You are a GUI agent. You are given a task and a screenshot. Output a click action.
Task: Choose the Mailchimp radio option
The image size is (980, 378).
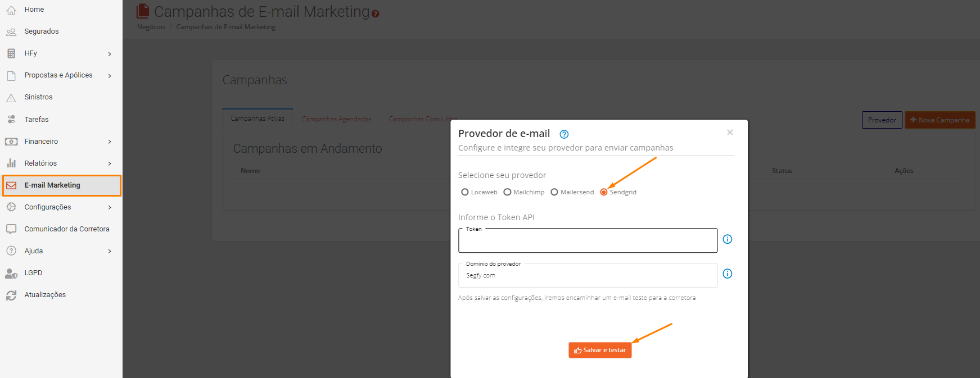coord(507,192)
